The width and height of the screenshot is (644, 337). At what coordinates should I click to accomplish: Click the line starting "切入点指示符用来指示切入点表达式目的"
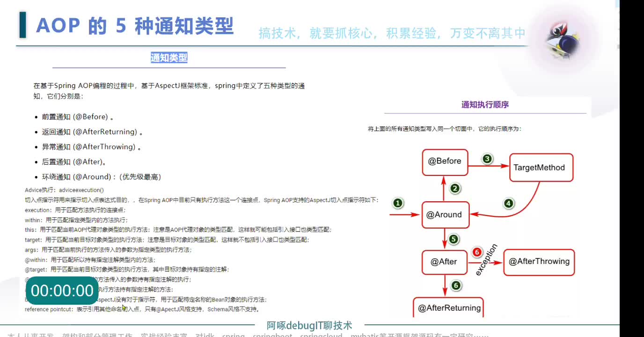(x=202, y=200)
